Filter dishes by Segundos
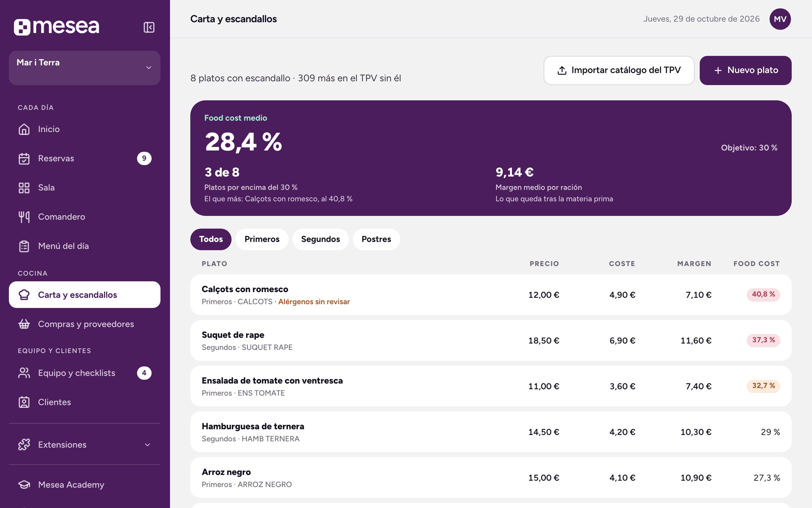This screenshot has height=508, width=812. pos(320,239)
